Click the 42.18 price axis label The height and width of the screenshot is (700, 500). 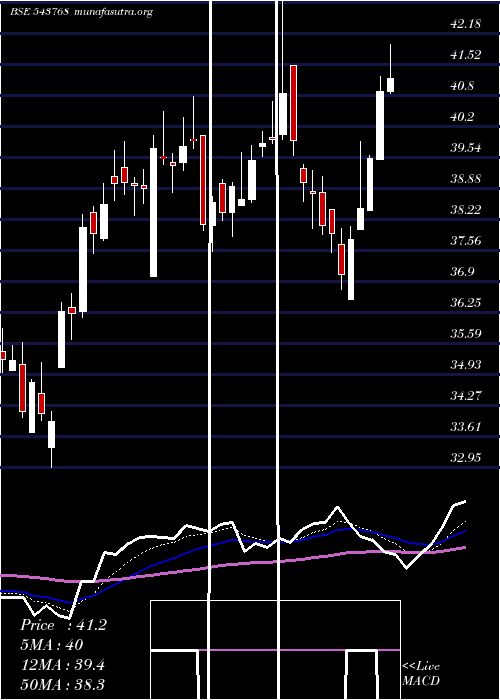466,24
